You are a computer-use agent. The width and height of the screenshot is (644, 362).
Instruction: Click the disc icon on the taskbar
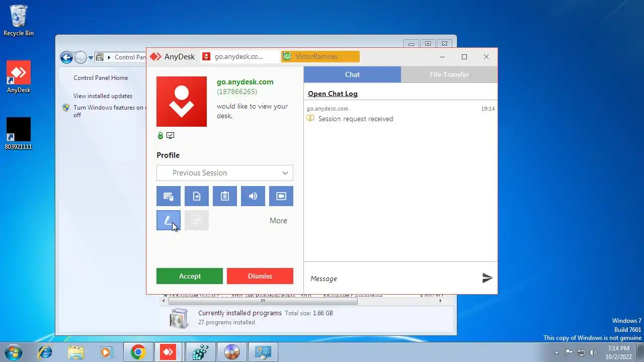coord(231,352)
